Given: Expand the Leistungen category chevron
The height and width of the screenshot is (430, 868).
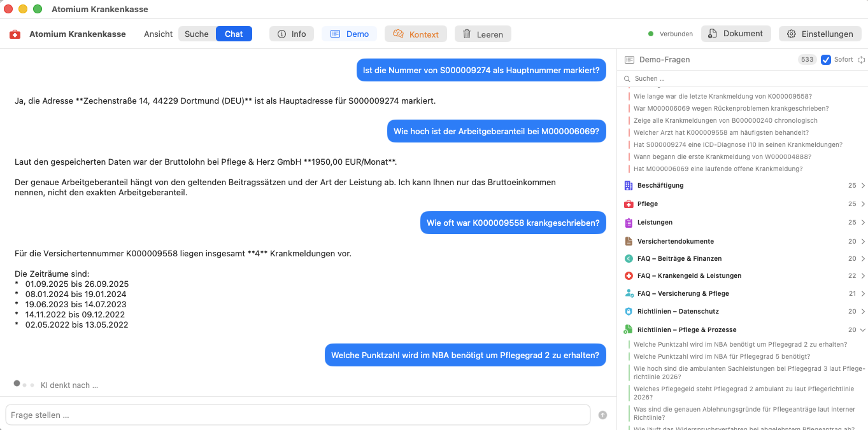Looking at the screenshot, I should pyautogui.click(x=863, y=223).
